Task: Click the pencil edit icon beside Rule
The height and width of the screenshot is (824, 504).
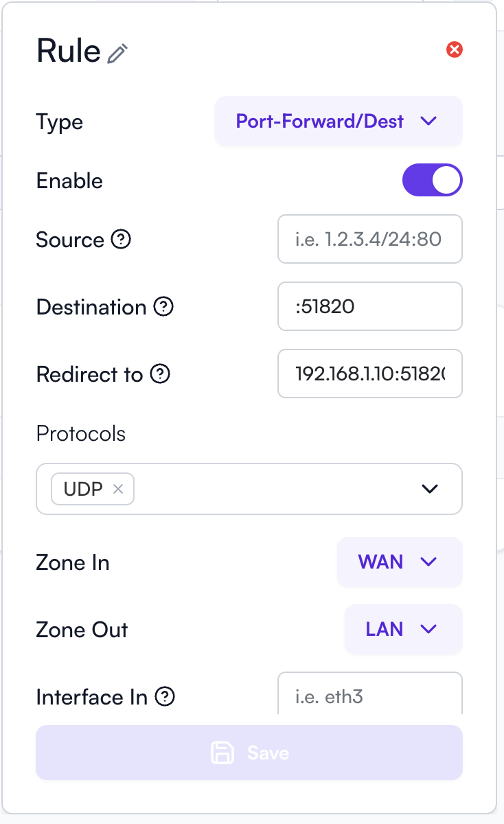Action: pyautogui.click(x=117, y=54)
